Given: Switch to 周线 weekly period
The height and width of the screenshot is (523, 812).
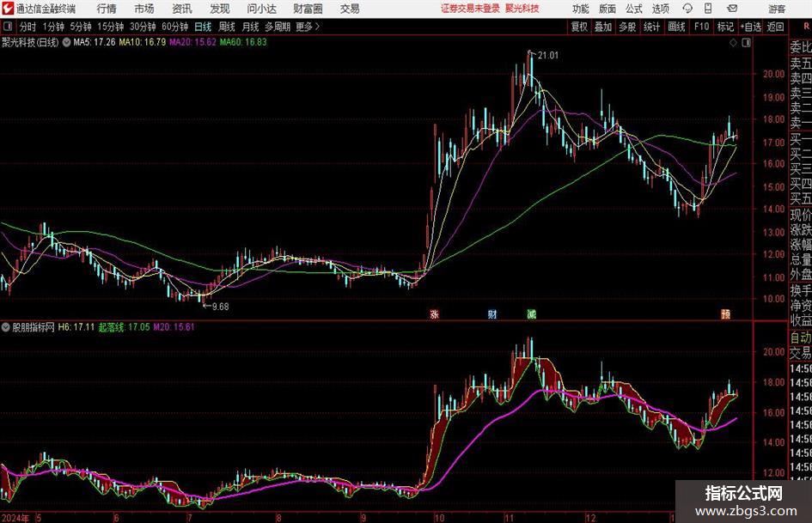Looking at the screenshot, I should (226, 27).
